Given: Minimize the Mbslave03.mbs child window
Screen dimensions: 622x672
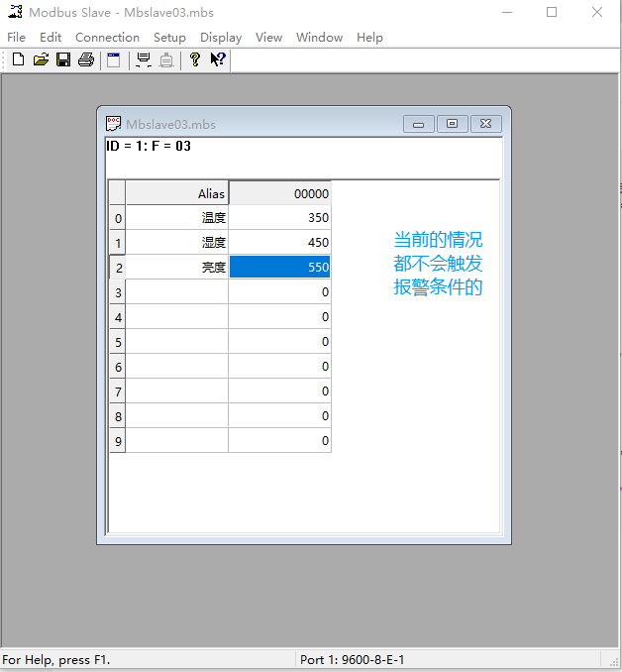Looking at the screenshot, I should pos(419,124).
